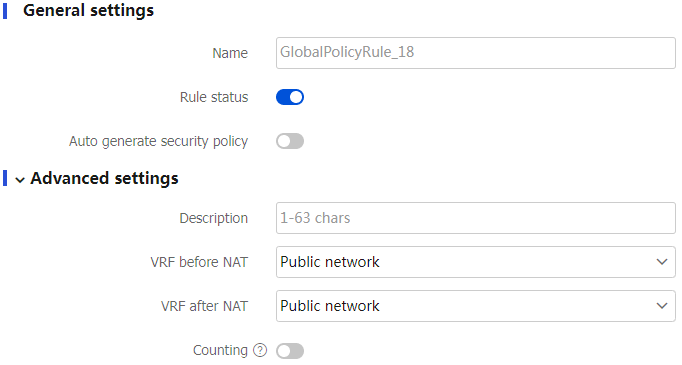The width and height of the screenshot is (682, 365).
Task: Open the VRF before NAT Public network dropdown
Action: [x=475, y=262]
